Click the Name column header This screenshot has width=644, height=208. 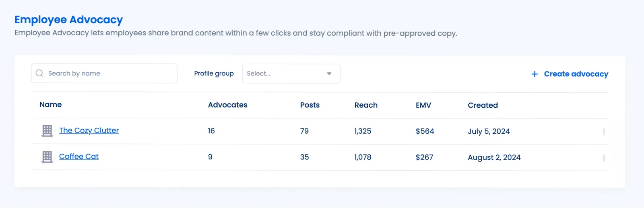[51, 105]
